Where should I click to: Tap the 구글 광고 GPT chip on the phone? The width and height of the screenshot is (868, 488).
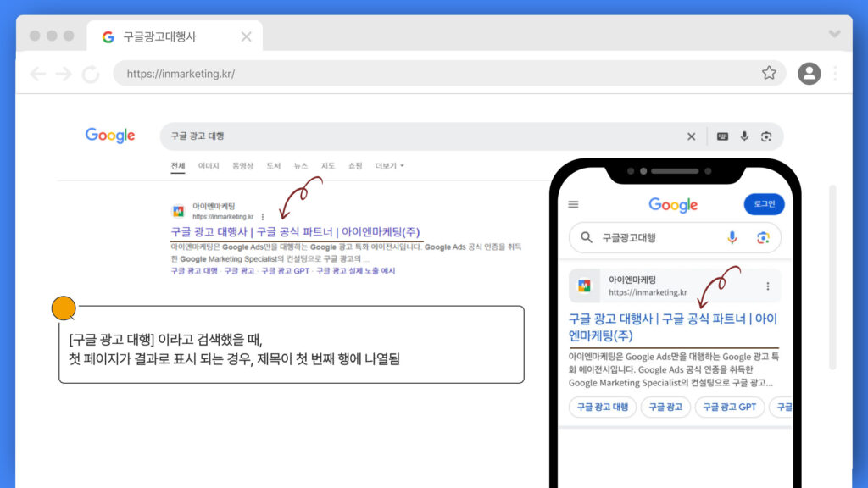(729, 408)
